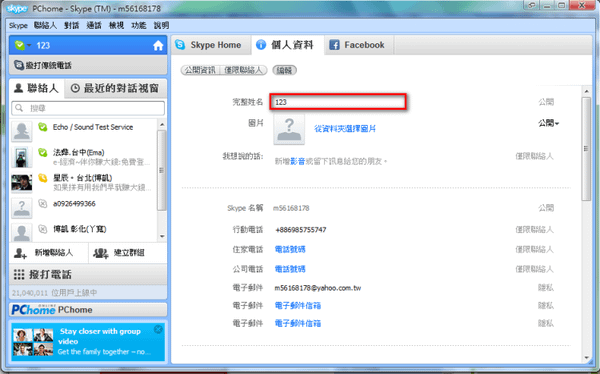Click the third 電子郵件信箱 link

(298, 323)
